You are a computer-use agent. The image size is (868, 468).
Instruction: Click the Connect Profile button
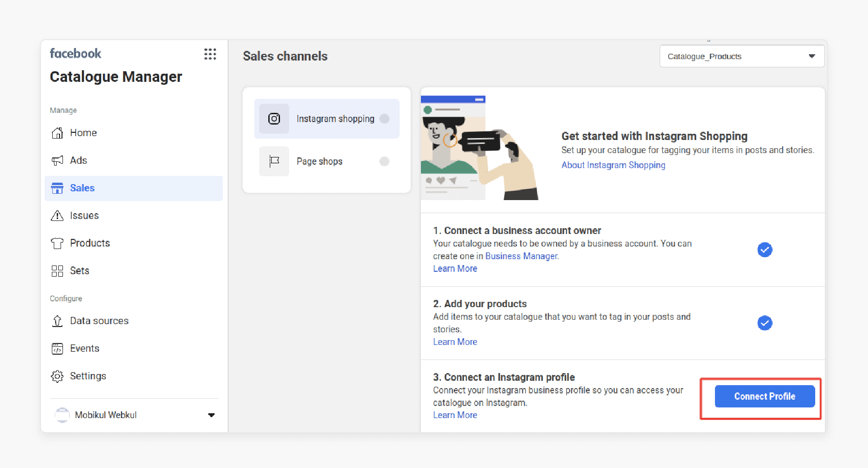tap(765, 396)
